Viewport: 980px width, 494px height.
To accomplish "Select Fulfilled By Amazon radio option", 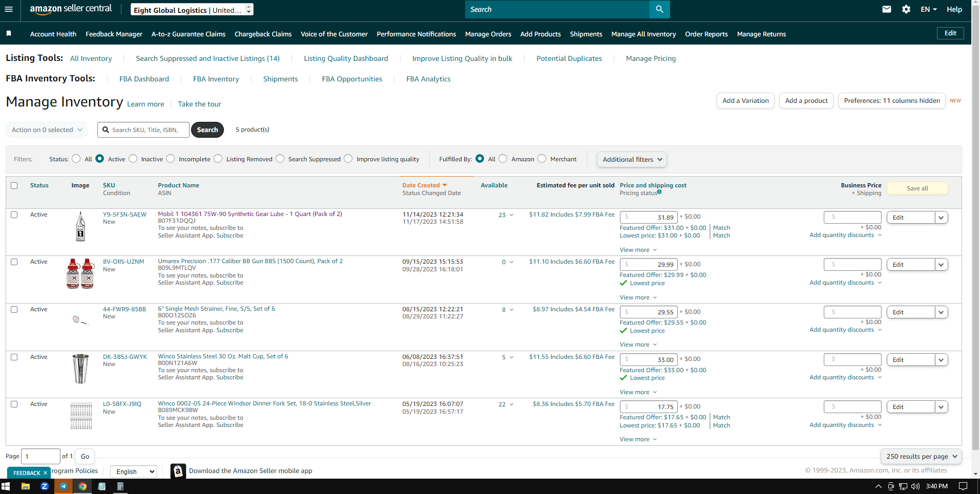I will [503, 159].
